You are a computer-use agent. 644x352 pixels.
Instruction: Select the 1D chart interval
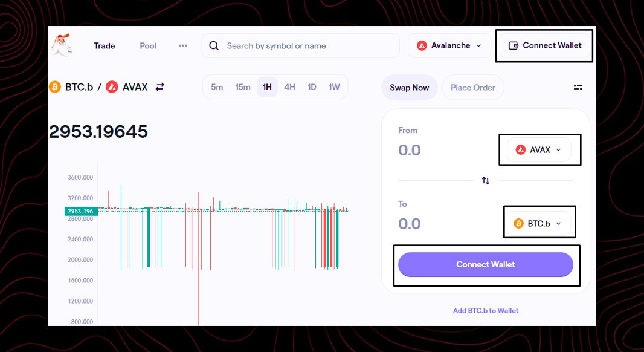click(312, 87)
